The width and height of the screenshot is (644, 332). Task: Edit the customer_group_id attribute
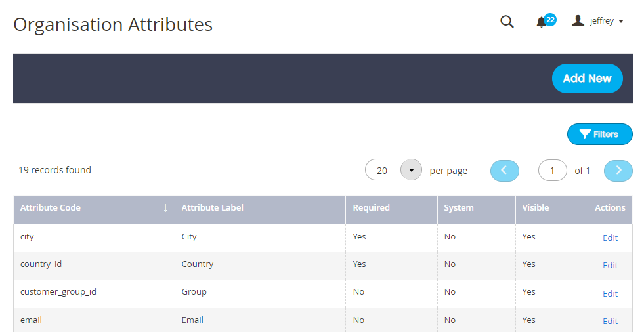pos(610,293)
